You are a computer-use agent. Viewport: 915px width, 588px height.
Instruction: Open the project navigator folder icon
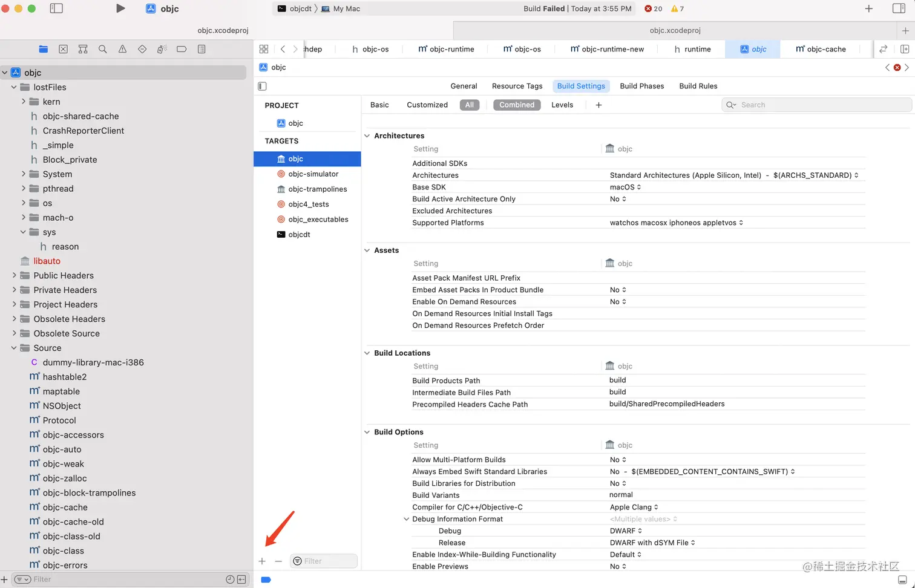tap(44, 49)
